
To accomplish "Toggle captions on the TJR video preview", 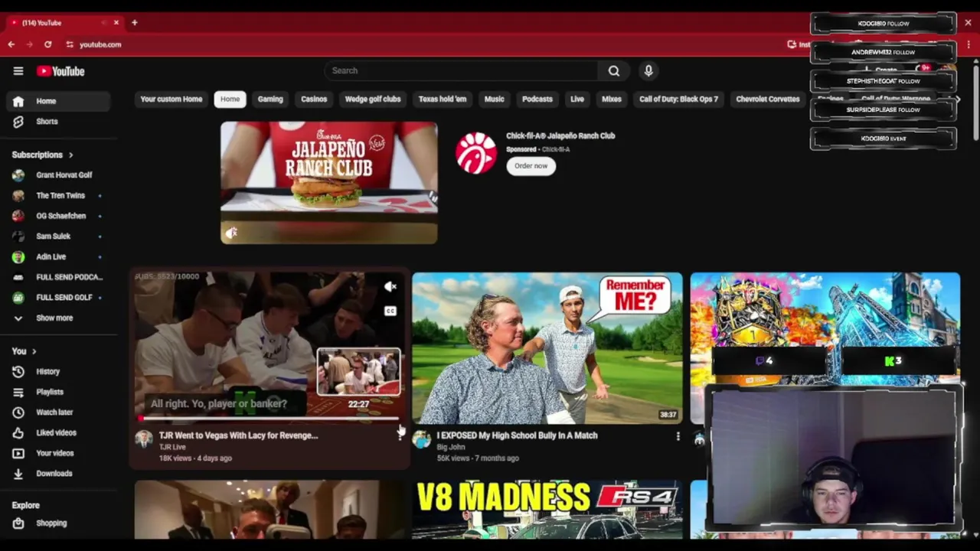I will tap(390, 311).
